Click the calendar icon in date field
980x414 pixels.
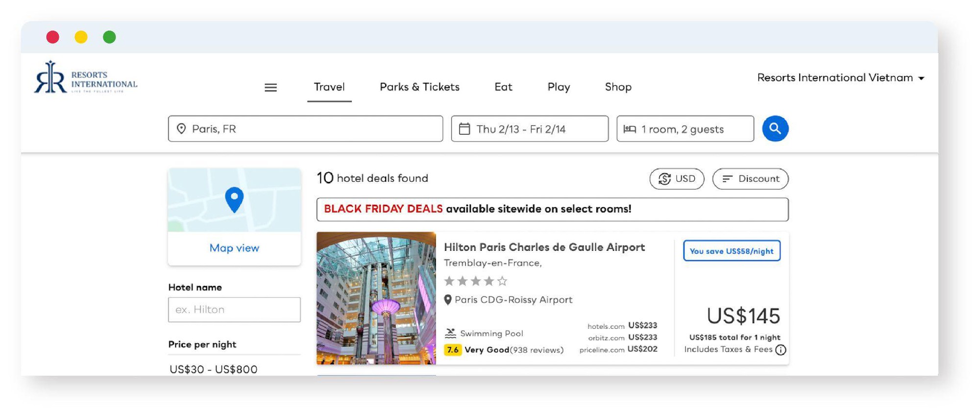[x=465, y=129]
